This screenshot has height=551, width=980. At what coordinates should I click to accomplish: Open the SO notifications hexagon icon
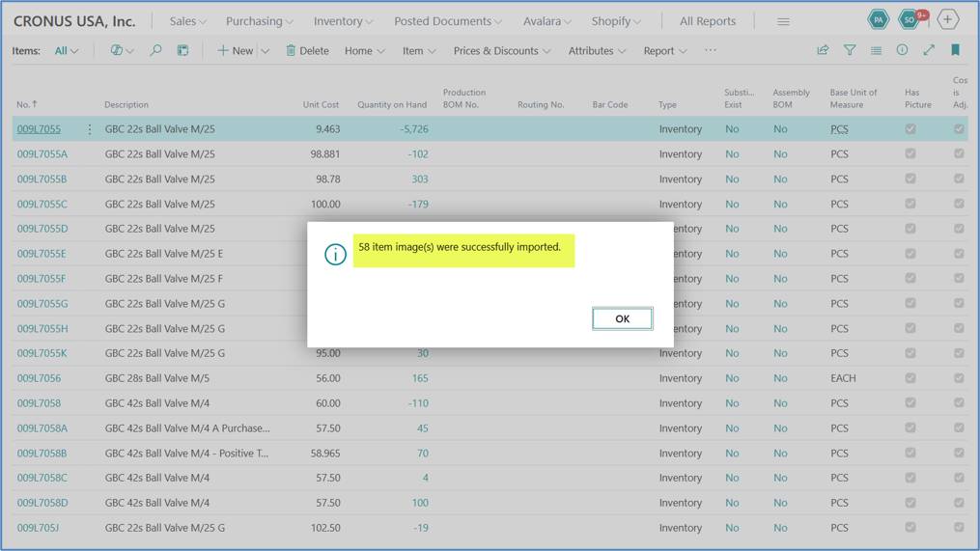coord(910,20)
